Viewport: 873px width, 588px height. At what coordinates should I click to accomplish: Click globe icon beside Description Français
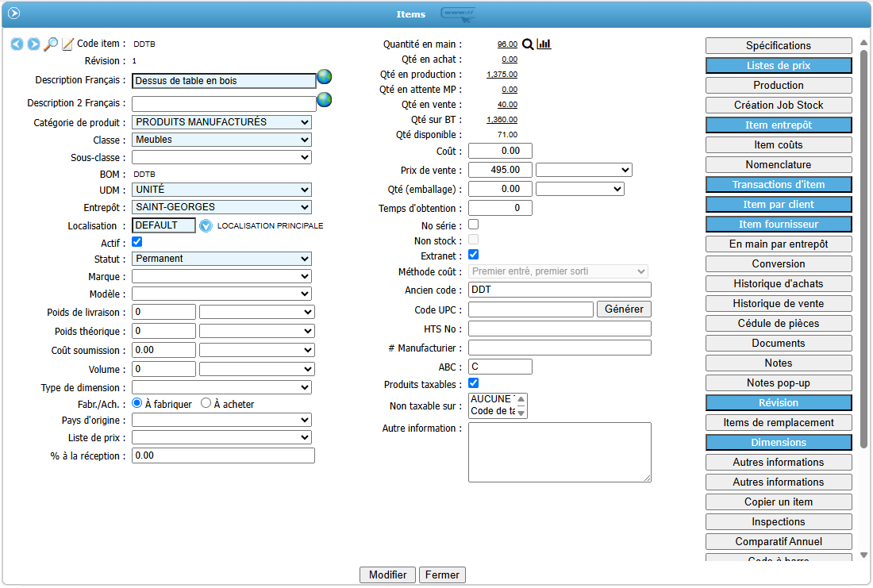coord(325,77)
